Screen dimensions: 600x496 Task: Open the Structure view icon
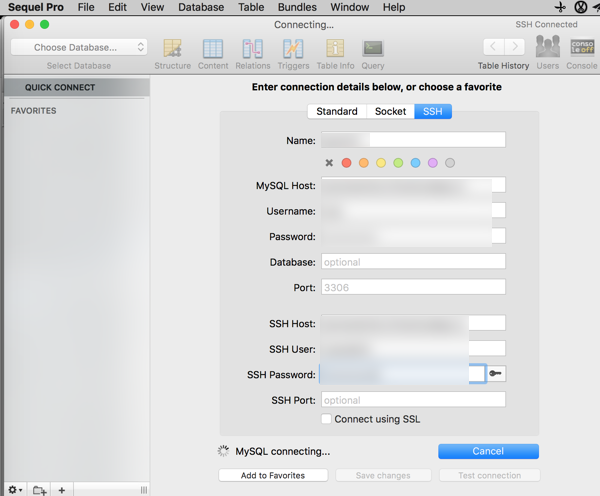click(x=173, y=49)
